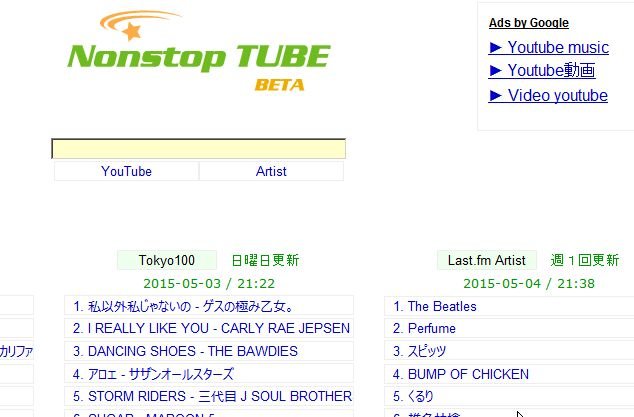Play I REALLY LIKE YOU by Carly Rae Jepsen
Viewport: 634px width, 417px height.
point(209,328)
